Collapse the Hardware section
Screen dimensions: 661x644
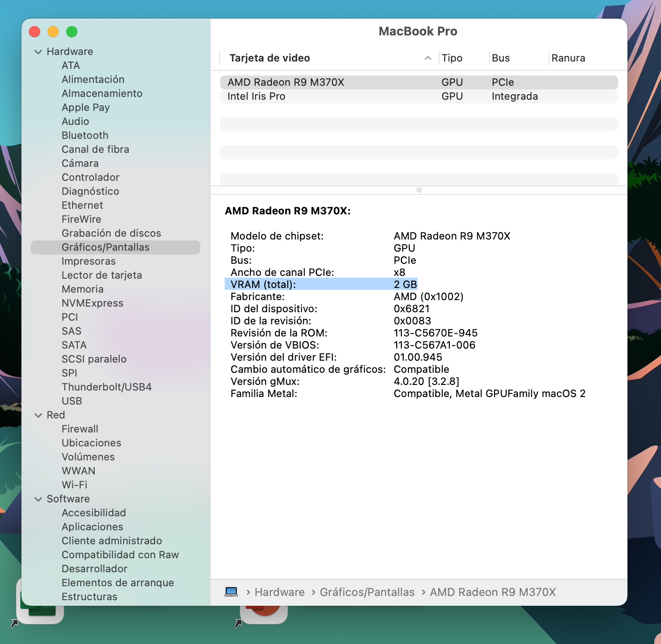[38, 52]
